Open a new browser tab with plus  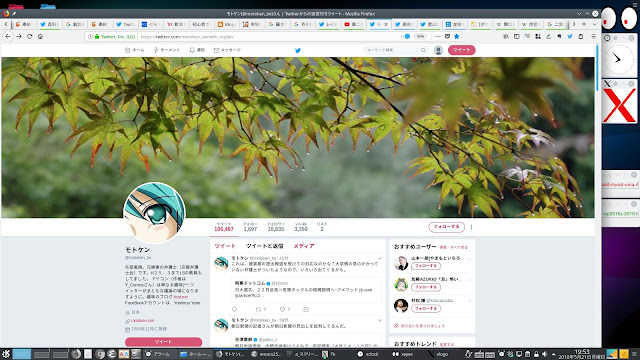coord(584,24)
